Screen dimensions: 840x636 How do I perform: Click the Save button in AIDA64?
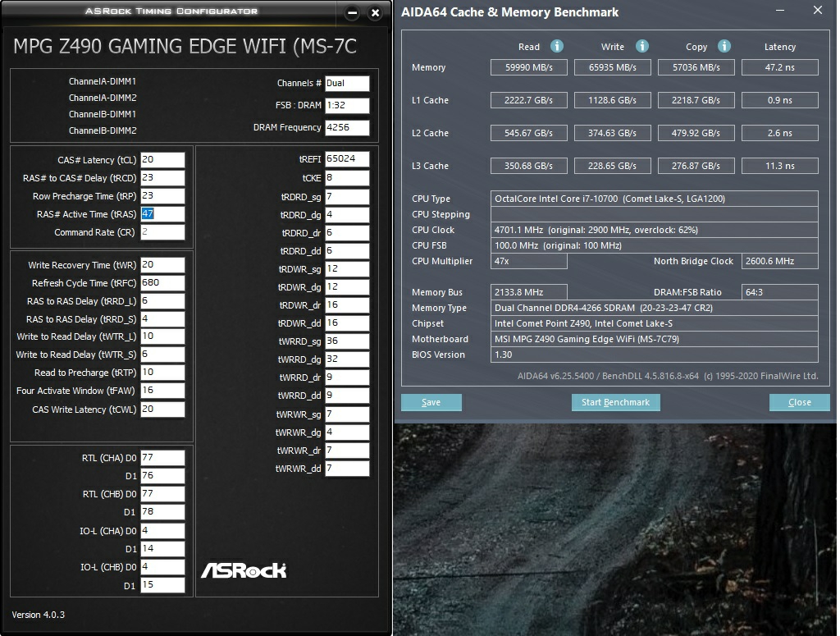coord(431,402)
